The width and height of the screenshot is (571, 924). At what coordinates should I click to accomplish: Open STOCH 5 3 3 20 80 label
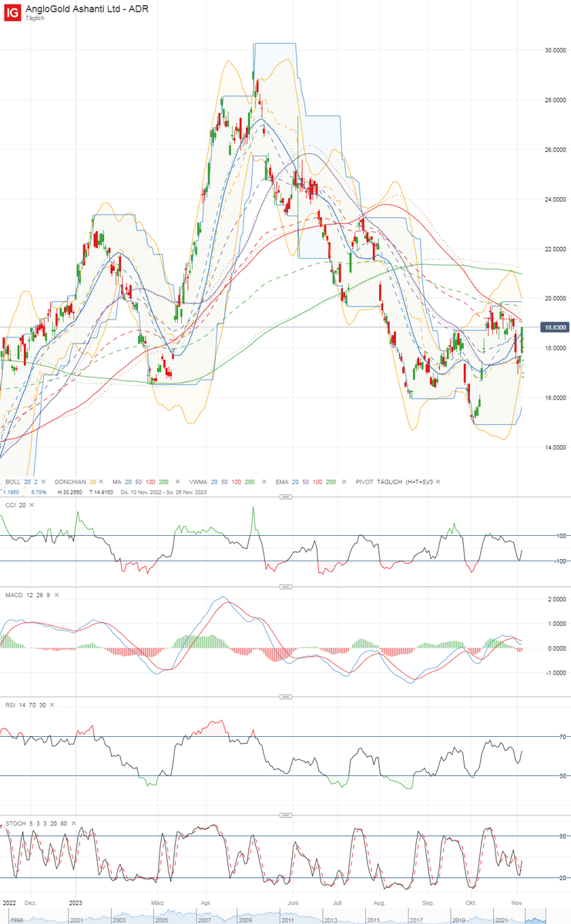tap(35, 824)
